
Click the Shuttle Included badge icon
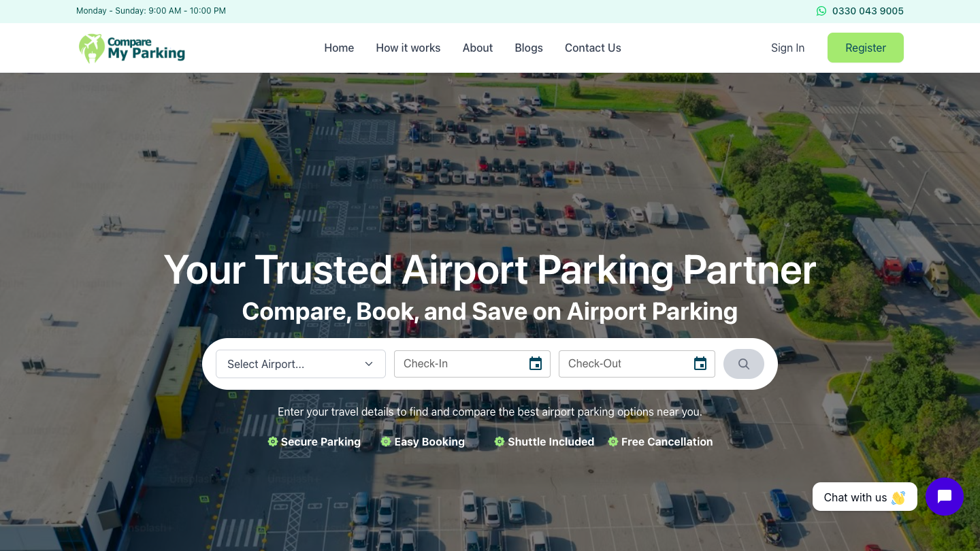pyautogui.click(x=500, y=441)
